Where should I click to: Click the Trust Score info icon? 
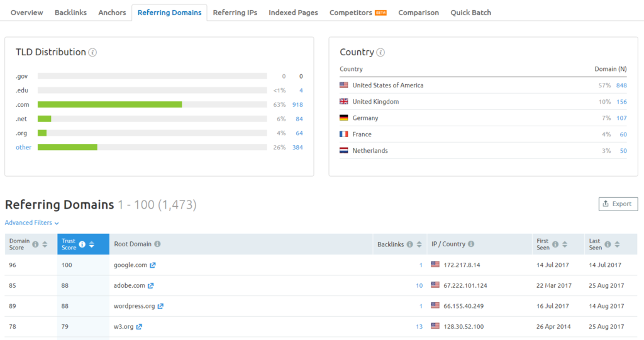point(82,244)
